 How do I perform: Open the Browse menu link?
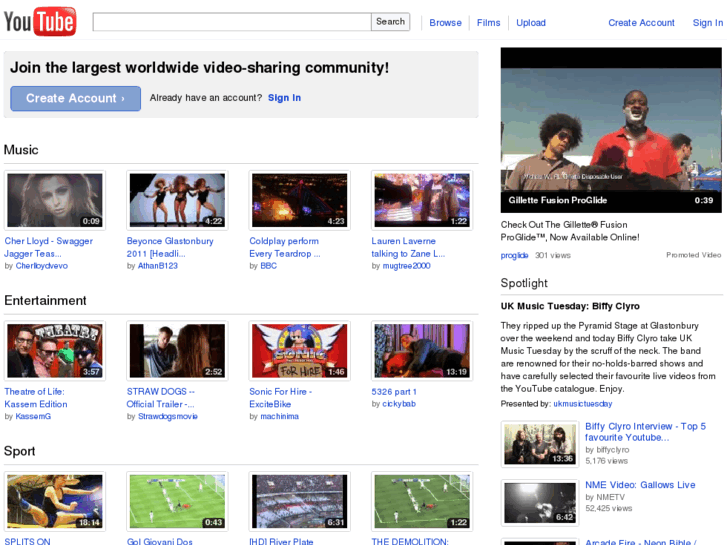(x=445, y=23)
